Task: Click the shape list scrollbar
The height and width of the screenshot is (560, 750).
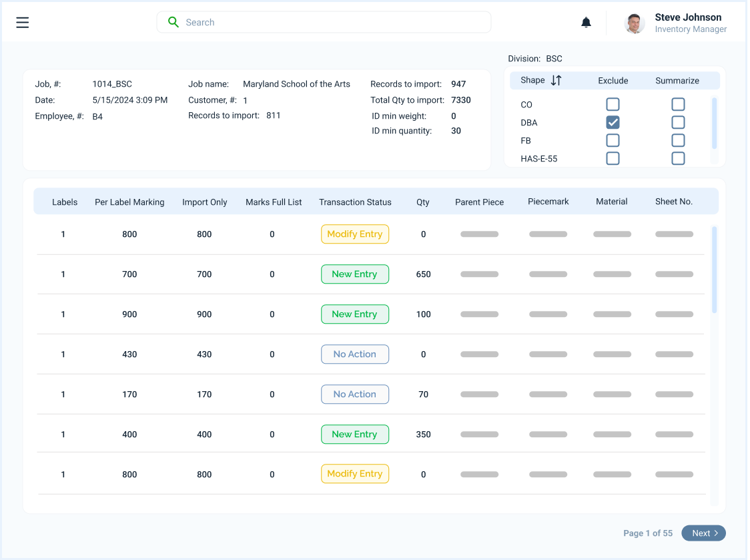Action: [x=715, y=123]
